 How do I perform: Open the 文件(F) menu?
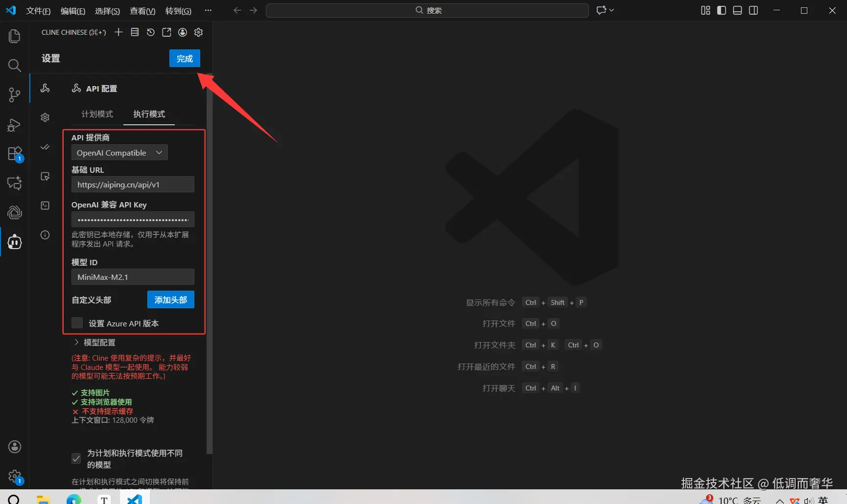tap(38, 11)
